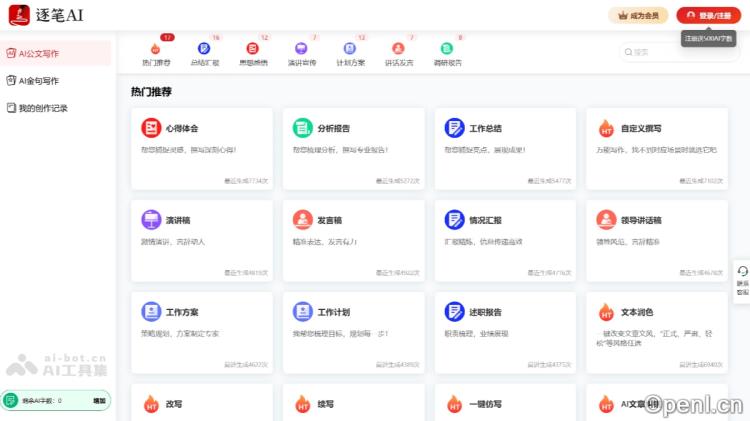Open the customer service headset icon
Screen dimensions: 750x421
[x=742, y=271]
